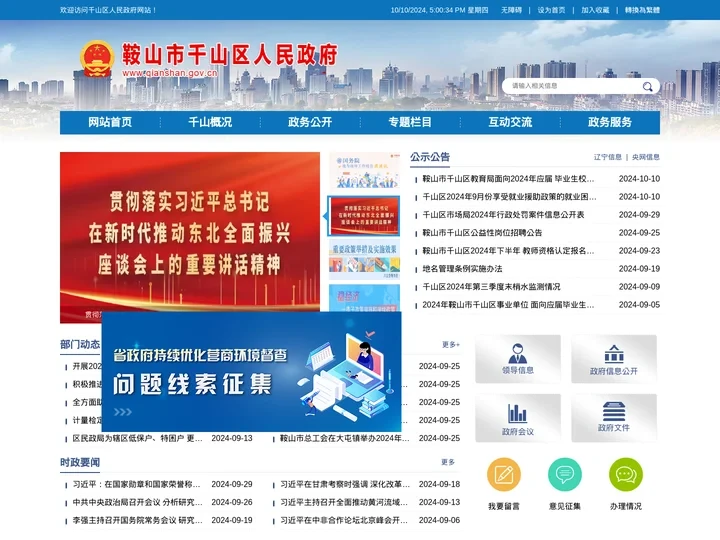The width and height of the screenshot is (720, 540).
Task: Click the search input field
Action: (x=570, y=87)
